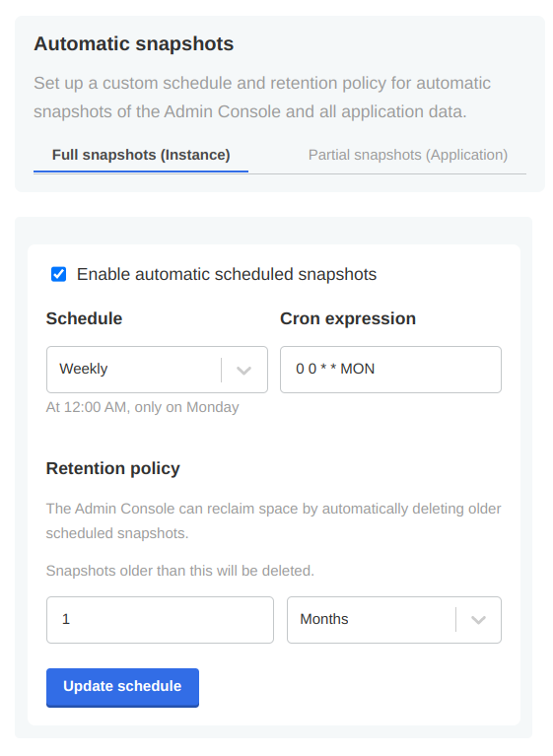Screen dimensions: 553x756
Task: Click the Cron expression input field
Action: (390, 370)
